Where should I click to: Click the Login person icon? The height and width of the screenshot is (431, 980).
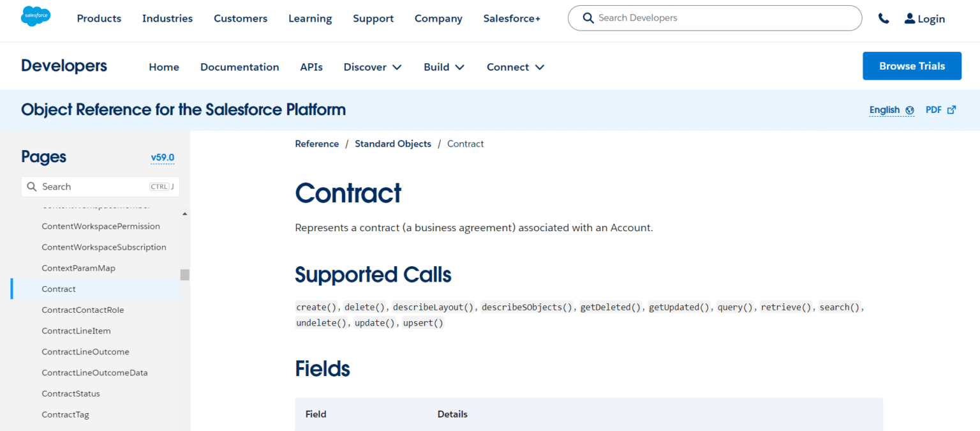[x=909, y=18]
